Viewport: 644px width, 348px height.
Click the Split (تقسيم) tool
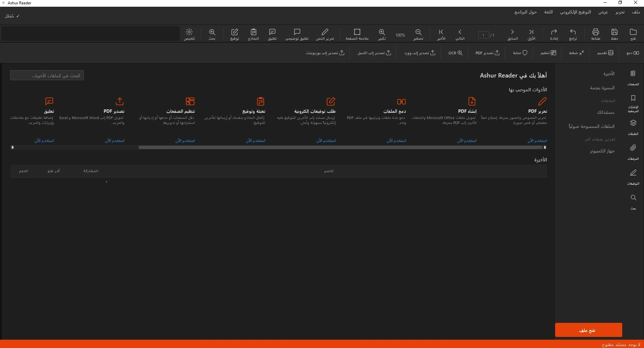point(605,53)
